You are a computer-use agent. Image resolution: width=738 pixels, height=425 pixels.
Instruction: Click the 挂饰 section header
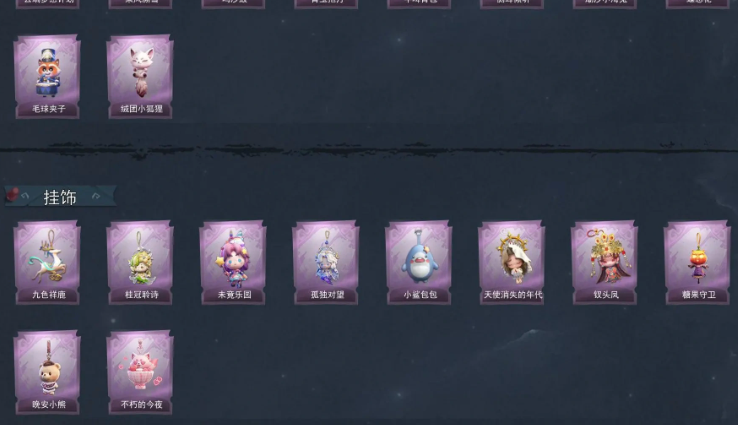click(x=60, y=197)
